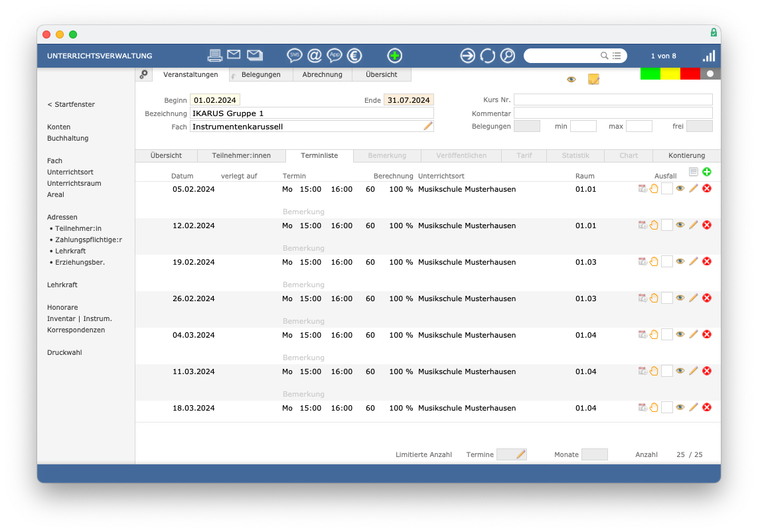Image resolution: width=758 pixels, height=532 pixels.
Task: Click the App message bubble icon
Action: point(335,56)
